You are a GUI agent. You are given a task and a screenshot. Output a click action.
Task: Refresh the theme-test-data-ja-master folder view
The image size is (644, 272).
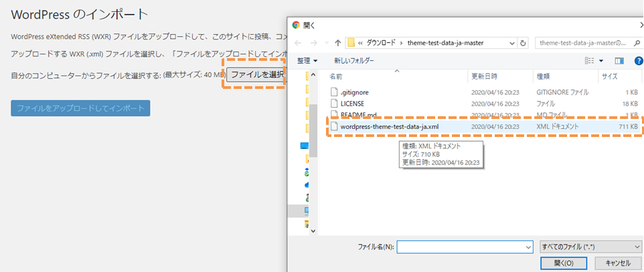pyautogui.click(x=523, y=43)
